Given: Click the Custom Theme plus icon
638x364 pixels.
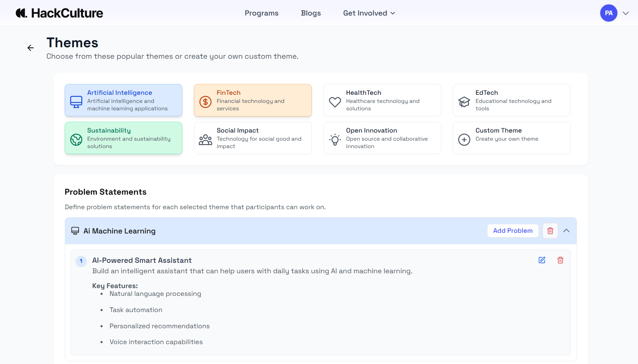Looking at the screenshot, I should pyautogui.click(x=464, y=139).
